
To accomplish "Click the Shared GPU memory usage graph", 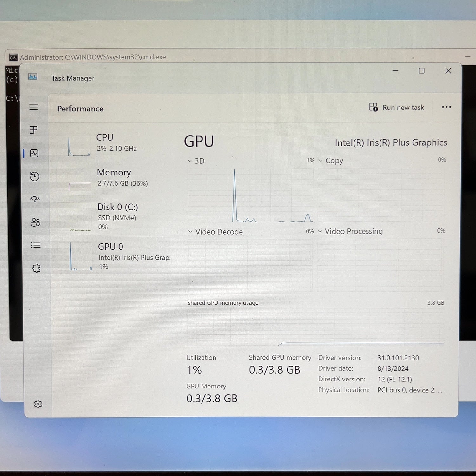I will (x=315, y=327).
